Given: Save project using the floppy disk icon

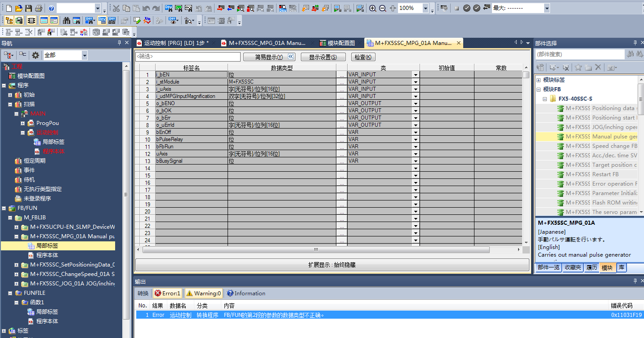Looking at the screenshot, I should pyautogui.click(x=28, y=8).
